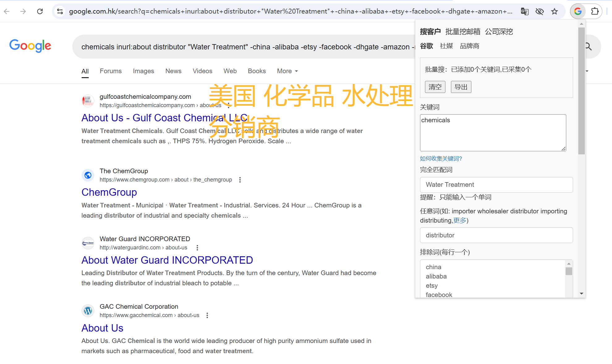Viewport: 612px width, 364px height.
Task: Select the All results tab
Action: (x=85, y=71)
